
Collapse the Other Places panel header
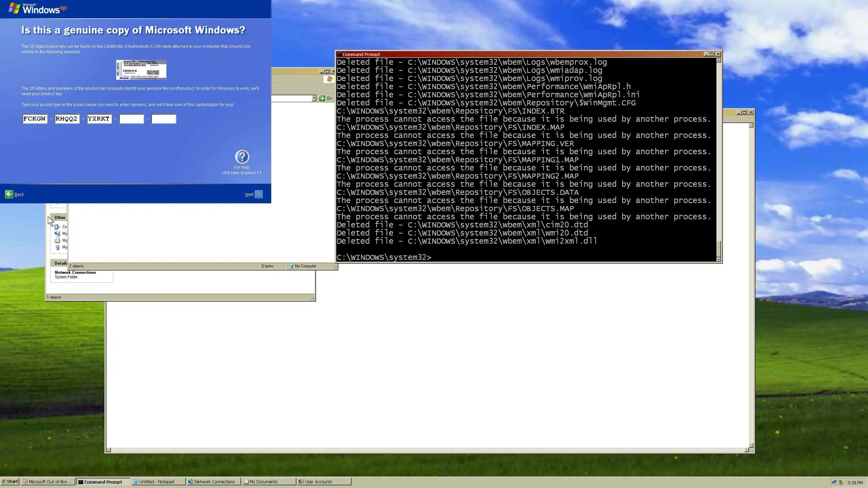click(x=60, y=218)
